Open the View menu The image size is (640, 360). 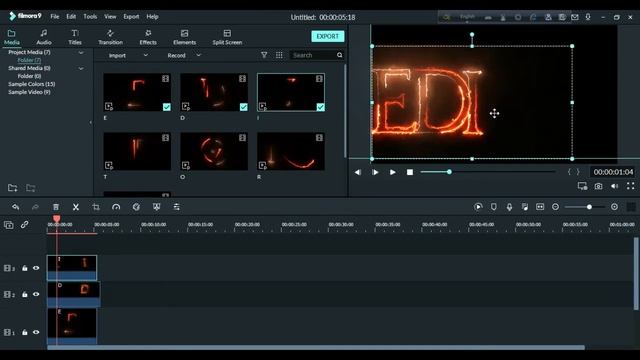coord(110,17)
